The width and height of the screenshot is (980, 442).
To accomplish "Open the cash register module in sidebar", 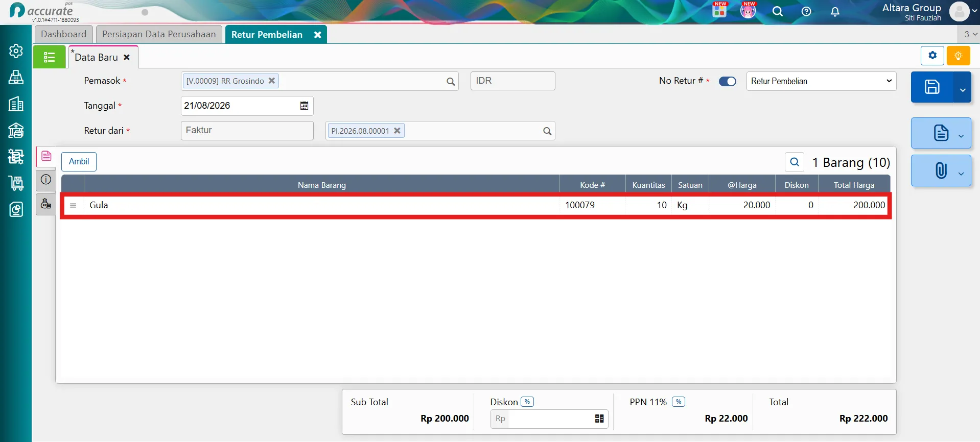I will pos(16,78).
